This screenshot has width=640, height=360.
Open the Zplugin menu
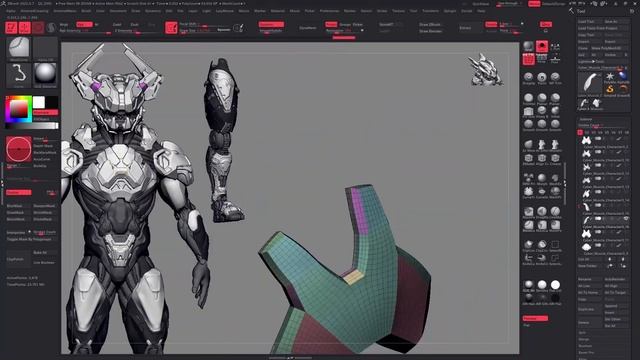(x=449, y=11)
